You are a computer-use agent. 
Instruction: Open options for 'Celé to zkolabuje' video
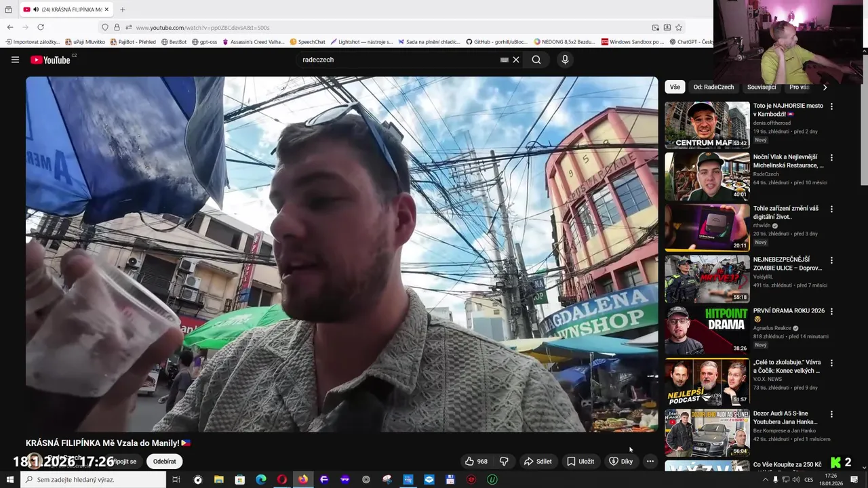point(831,363)
